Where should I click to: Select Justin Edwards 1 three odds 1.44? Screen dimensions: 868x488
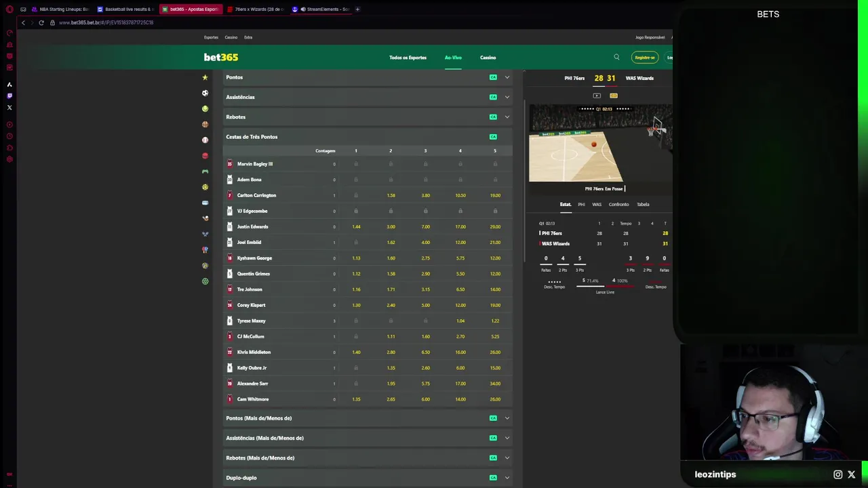coord(356,226)
